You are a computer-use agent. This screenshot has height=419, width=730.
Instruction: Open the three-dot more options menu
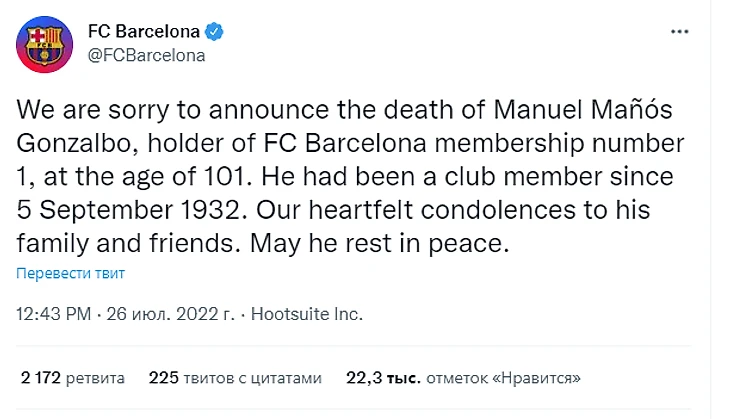pos(679,33)
